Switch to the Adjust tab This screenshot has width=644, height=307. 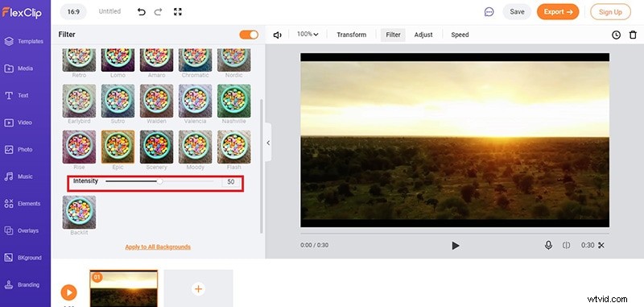(423, 35)
